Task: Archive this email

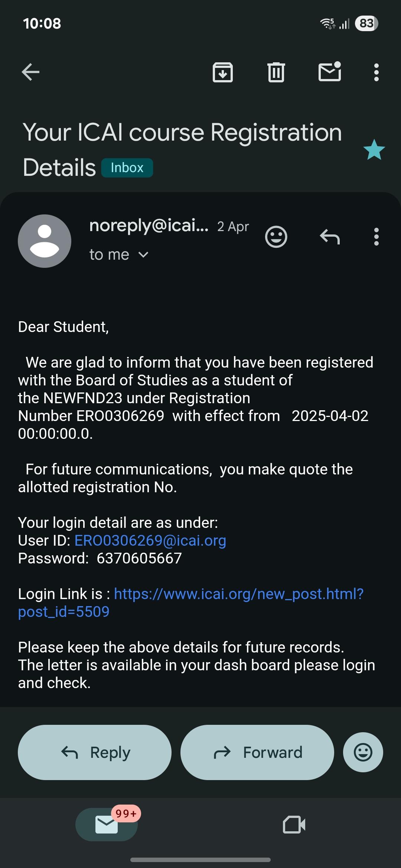Action: click(x=222, y=72)
